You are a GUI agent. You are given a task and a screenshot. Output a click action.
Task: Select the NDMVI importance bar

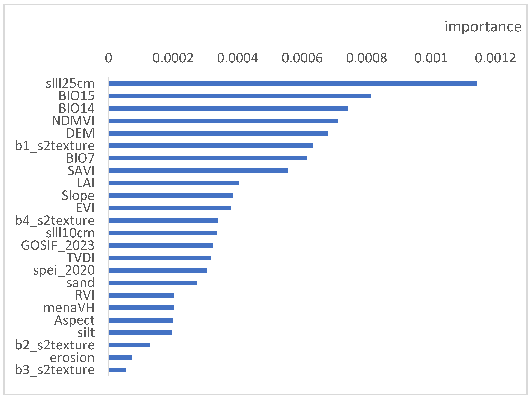coord(224,121)
